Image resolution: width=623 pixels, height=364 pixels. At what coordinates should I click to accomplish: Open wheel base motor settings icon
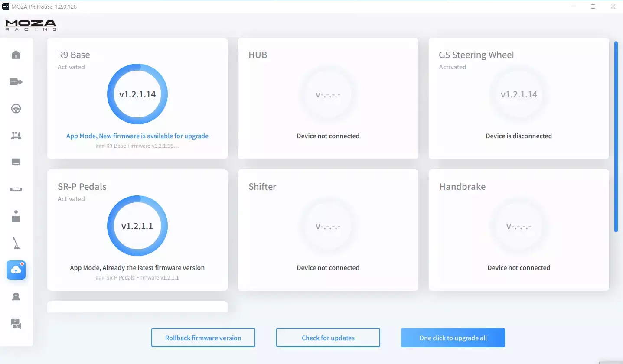[16, 82]
